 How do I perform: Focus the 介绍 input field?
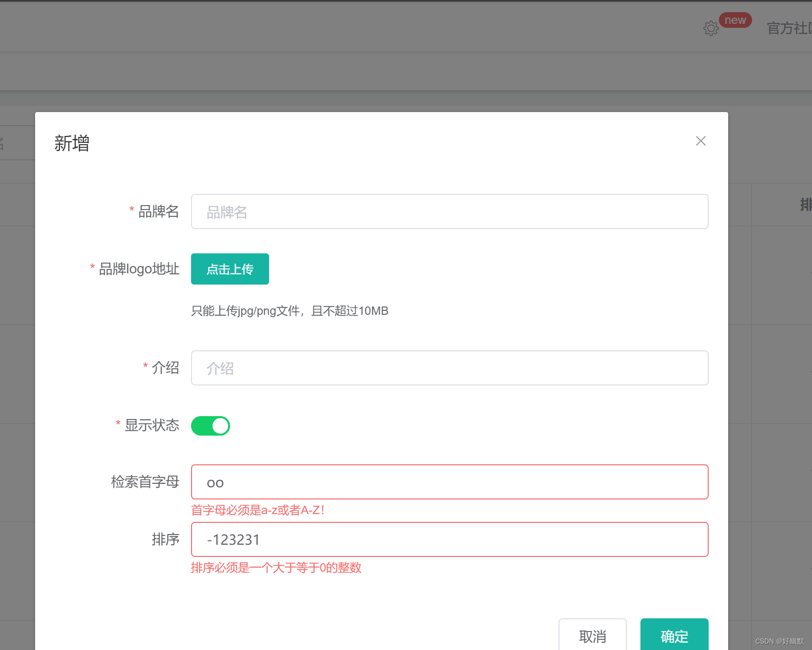click(x=449, y=368)
